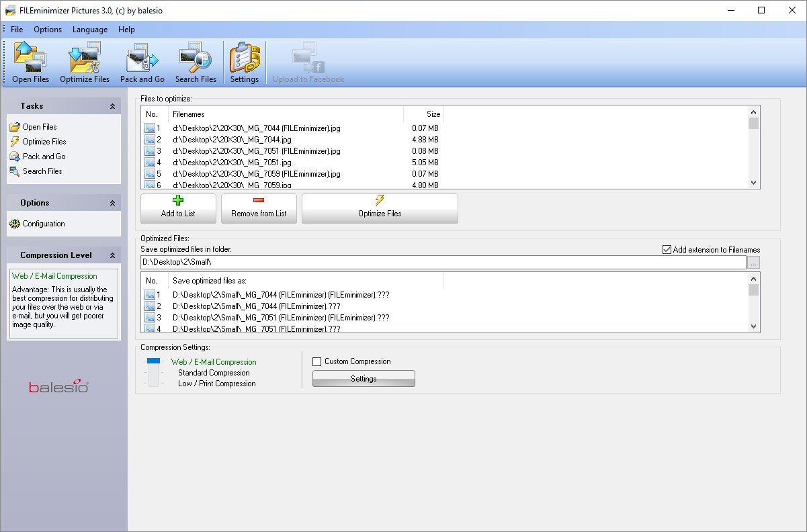Click the Save optimized files folder path field

click(443, 263)
